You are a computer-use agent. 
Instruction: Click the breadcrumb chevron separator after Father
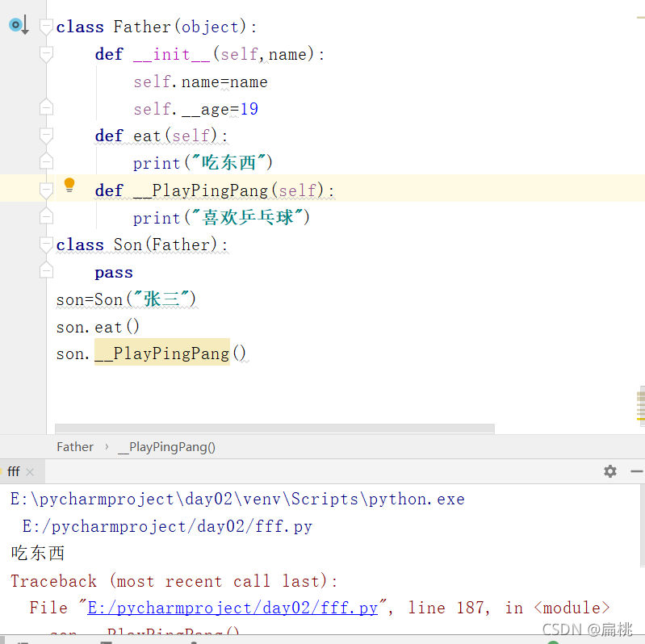pyautogui.click(x=106, y=447)
